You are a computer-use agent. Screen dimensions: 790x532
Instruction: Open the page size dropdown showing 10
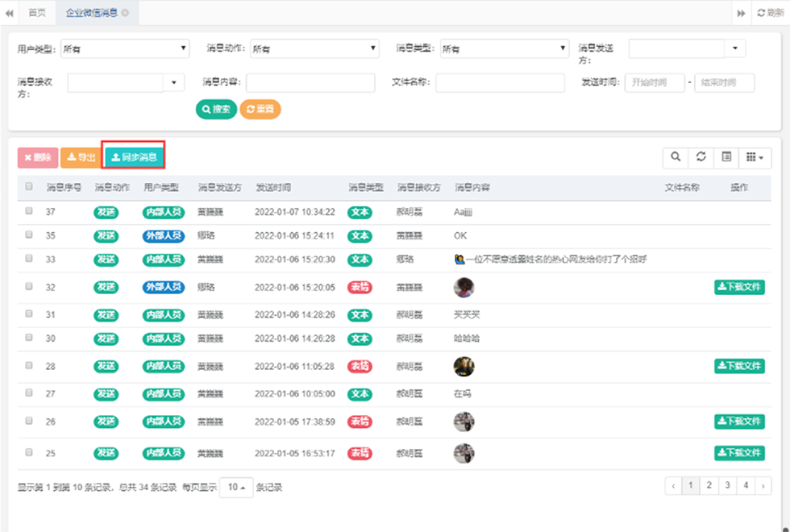point(235,487)
